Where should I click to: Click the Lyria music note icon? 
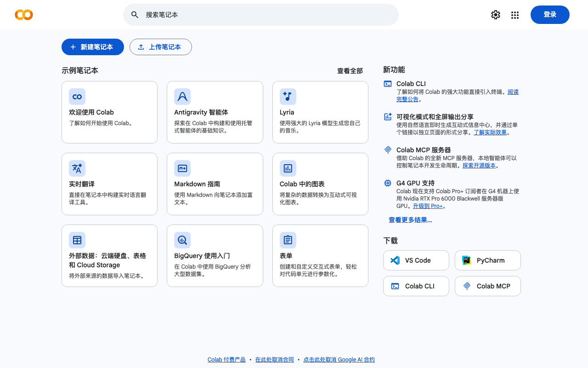click(288, 97)
